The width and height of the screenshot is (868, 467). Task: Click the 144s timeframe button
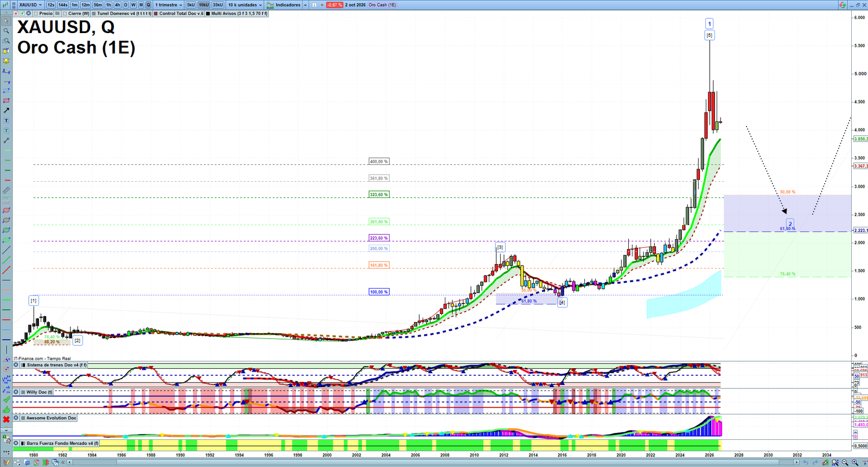click(63, 5)
